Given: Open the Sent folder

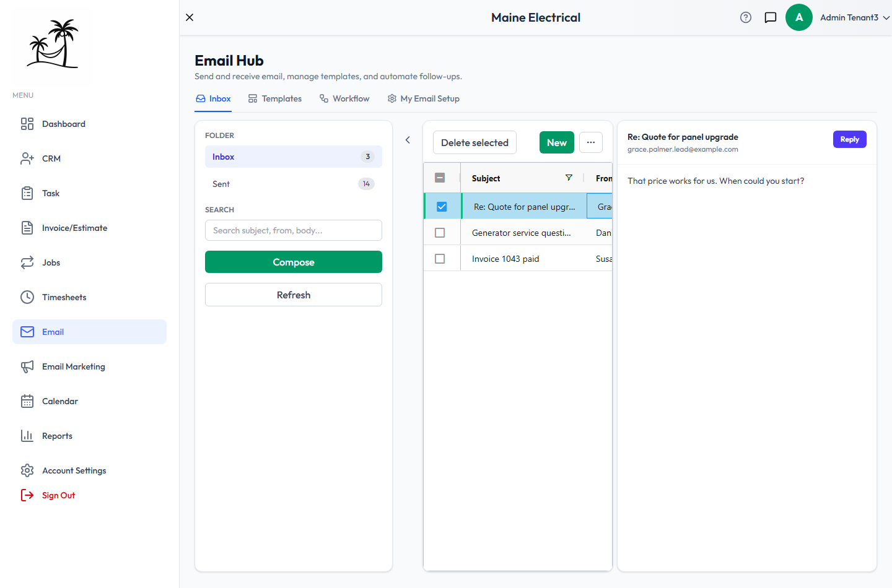Looking at the screenshot, I should pyautogui.click(x=294, y=184).
